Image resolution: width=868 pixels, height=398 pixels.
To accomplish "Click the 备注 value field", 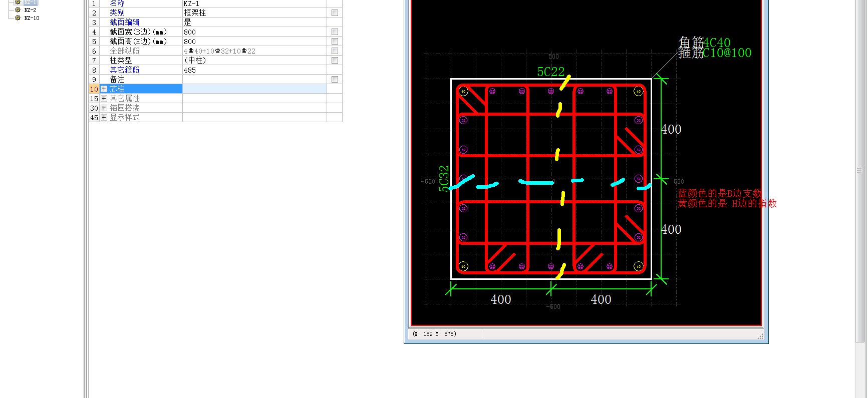I will (x=254, y=79).
